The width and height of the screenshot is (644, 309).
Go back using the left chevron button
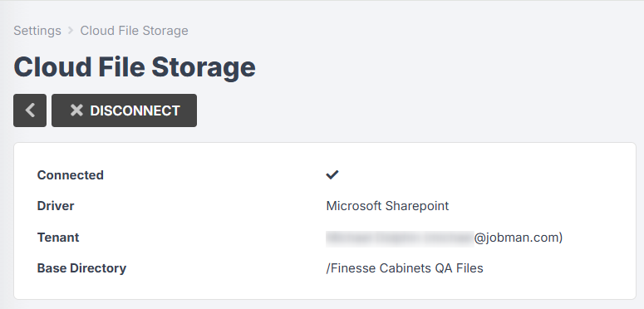30,110
